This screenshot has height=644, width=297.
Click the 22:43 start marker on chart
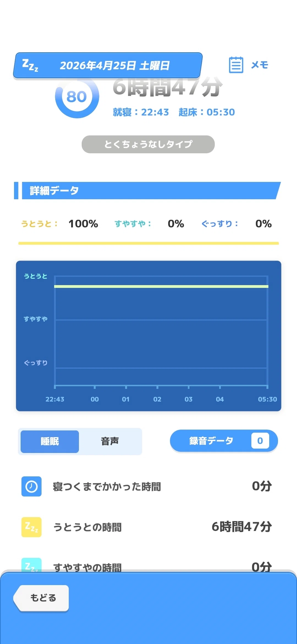tap(55, 399)
